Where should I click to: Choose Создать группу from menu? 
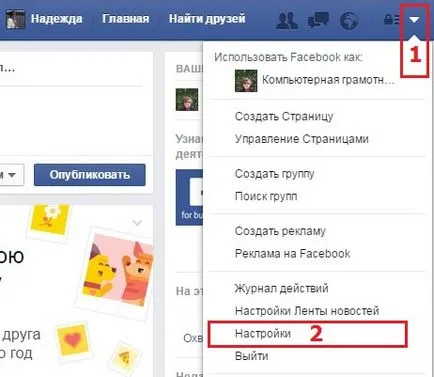click(274, 174)
